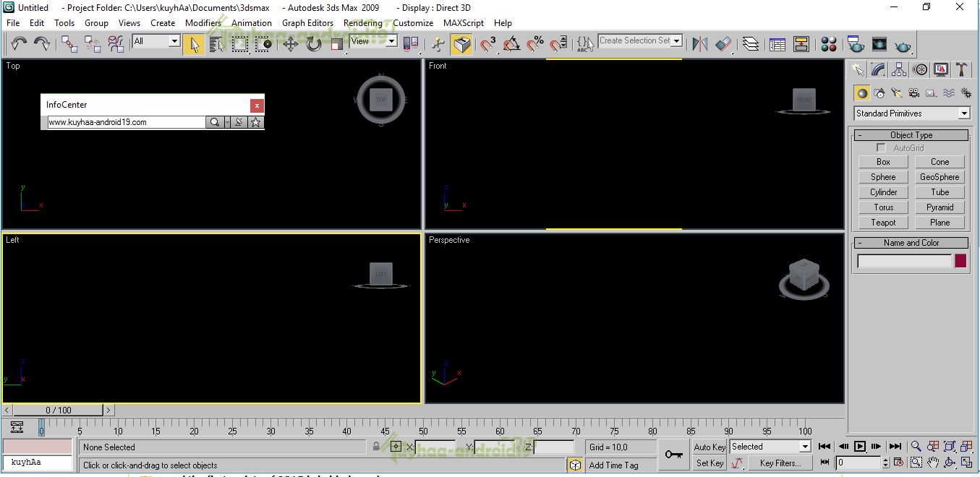Switch to the Modify command panel tab
Viewport: 980px width, 477px height.
[878, 69]
